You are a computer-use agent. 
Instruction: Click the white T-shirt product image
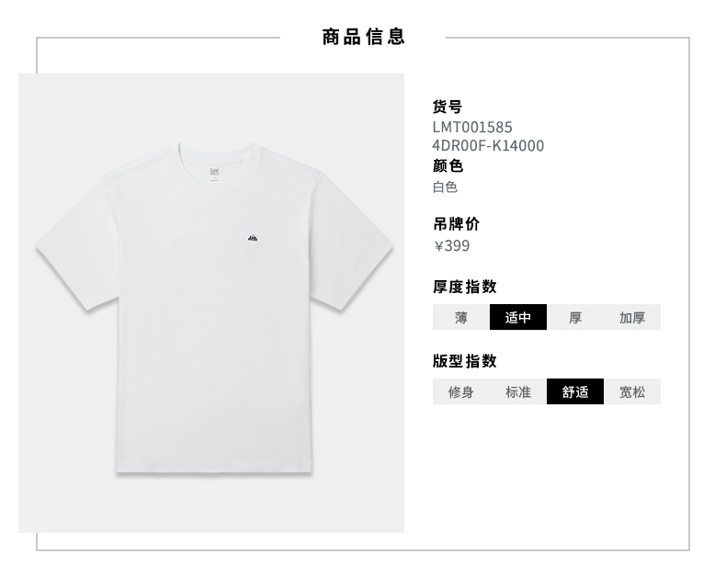(215, 308)
